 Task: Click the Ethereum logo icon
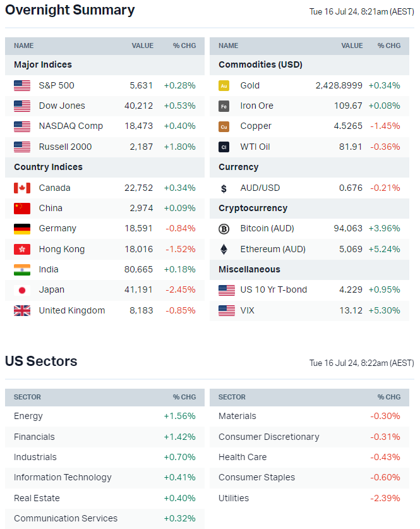tap(224, 249)
